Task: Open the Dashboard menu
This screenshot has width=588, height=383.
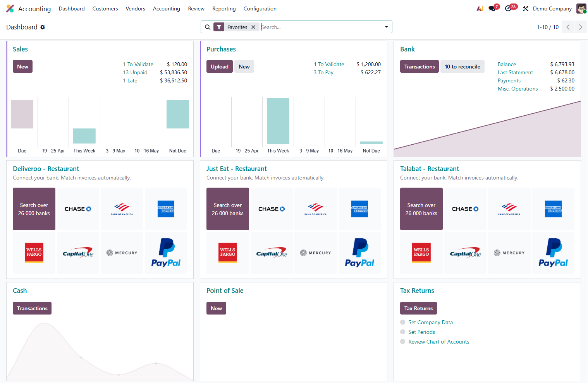Action: pos(72,9)
